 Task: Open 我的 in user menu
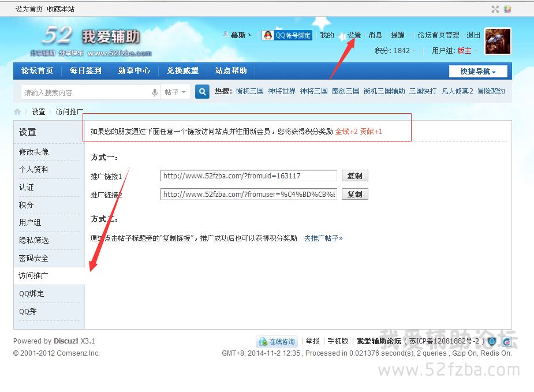point(327,35)
